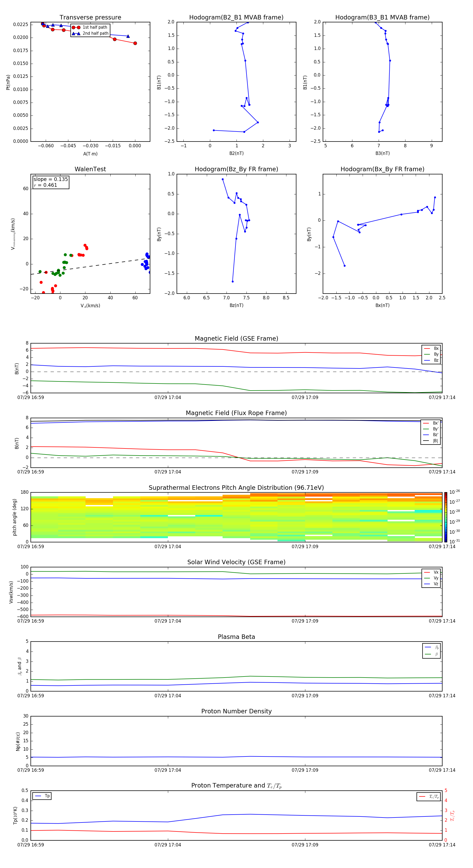473x868 pixels.
Task: Click the "Proton Temperature and Te/Tp" title
Action: (236, 786)
